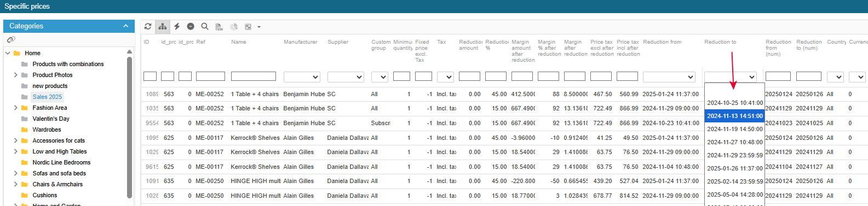Click the pie chart statistics icon
868x206 pixels.
pyautogui.click(x=234, y=26)
